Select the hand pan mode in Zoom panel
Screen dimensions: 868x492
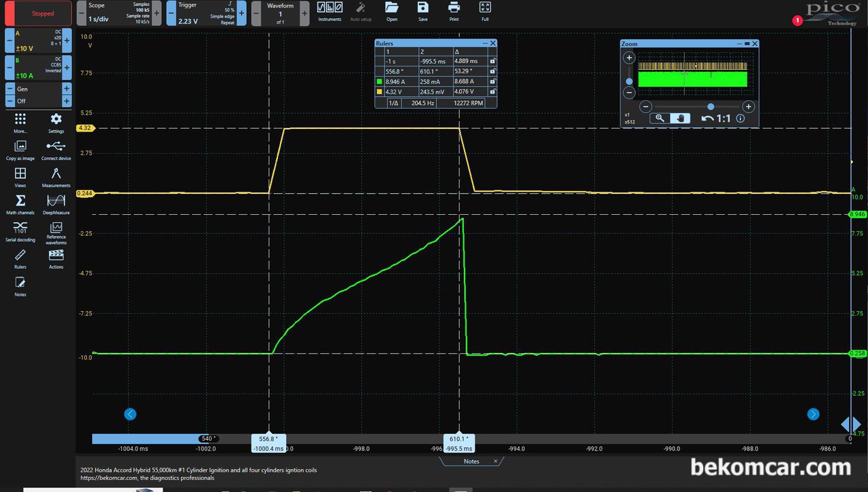pos(680,118)
